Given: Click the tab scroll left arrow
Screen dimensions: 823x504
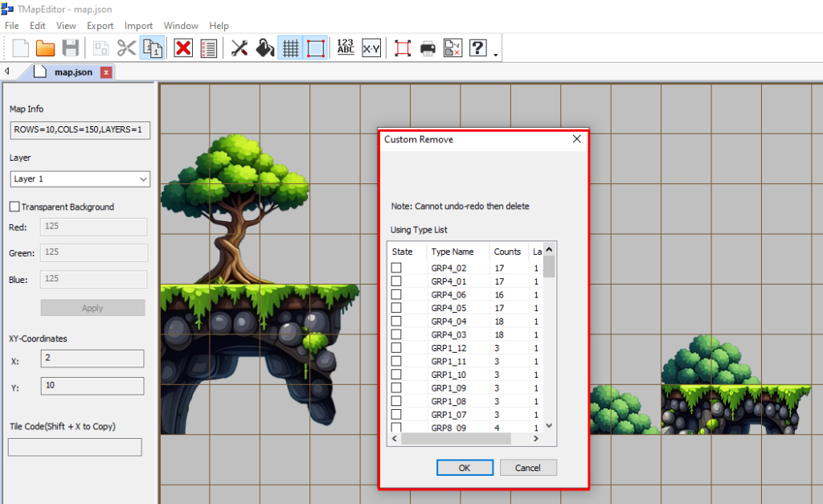Looking at the screenshot, I should click(x=7, y=72).
